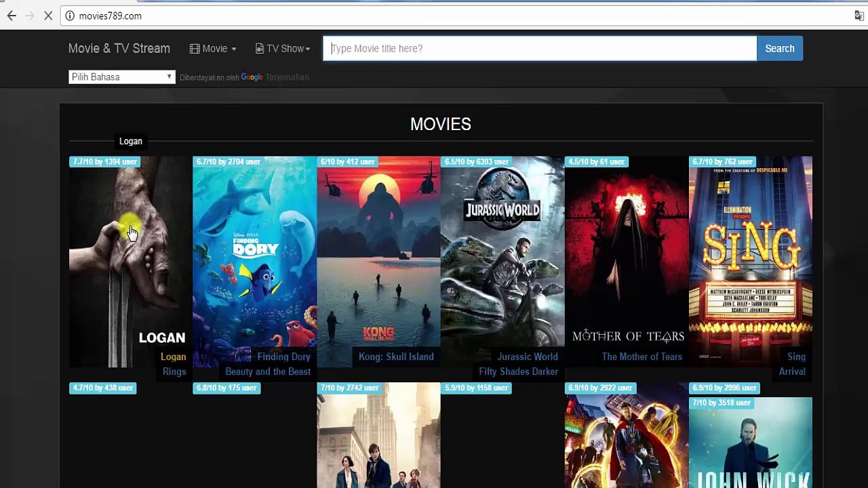The height and width of the screenshot is (488, 868).
Task: Click the Logan title link
Action: coord(173,357)
